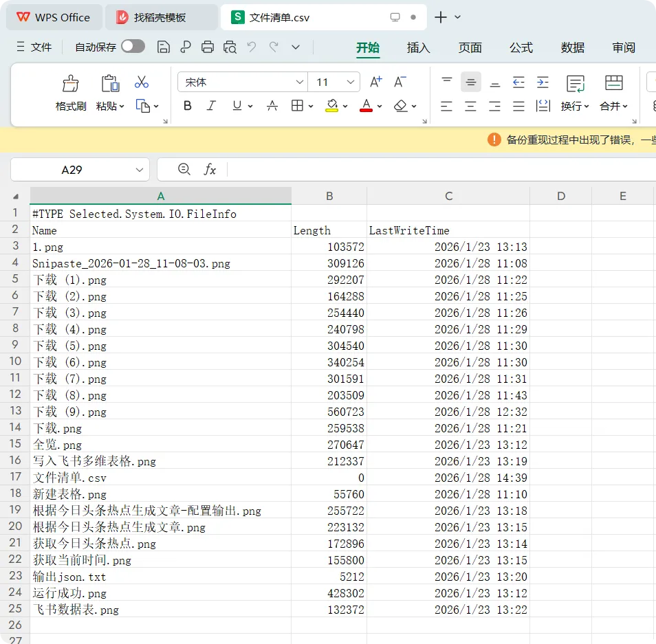Click the distributed alignment icon
Image resolution: width=656 pixels, height=644 pixels.
tap(543, 107)
